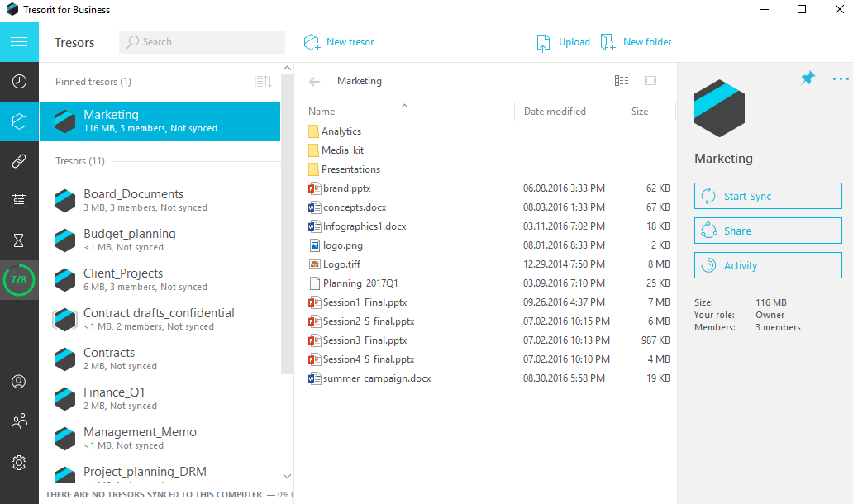Open the team members icon in sidebar

coord(19,421)
